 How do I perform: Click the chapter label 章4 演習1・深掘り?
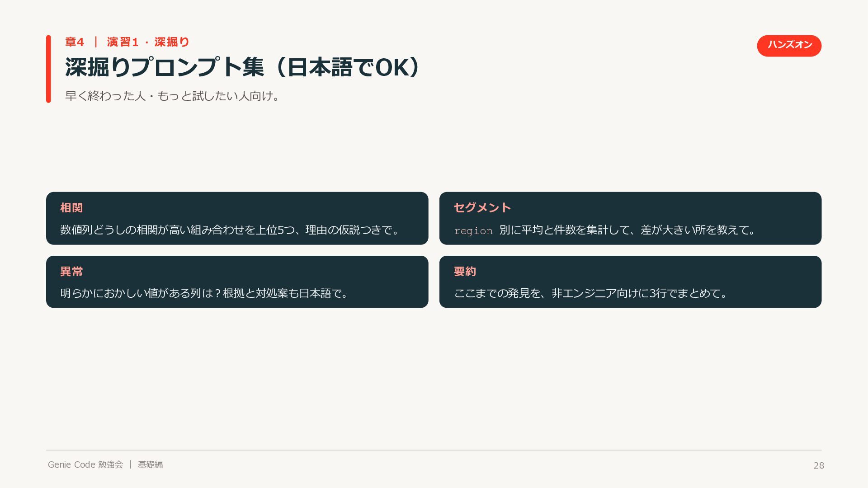coord(127,42)
